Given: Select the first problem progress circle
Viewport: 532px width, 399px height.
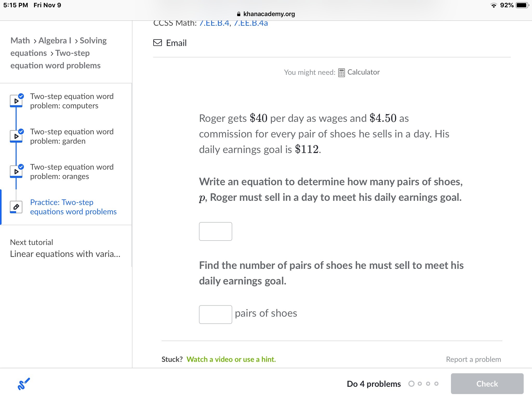Looking at the screenshot, I should 411,384.
